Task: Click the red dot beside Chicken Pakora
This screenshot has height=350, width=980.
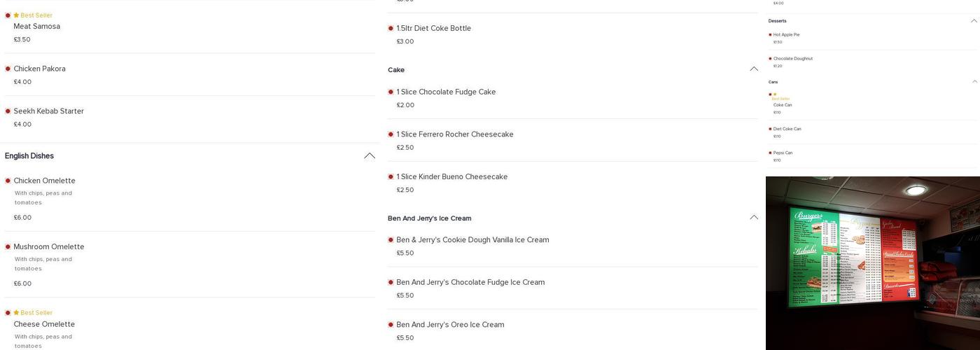Action: pyautogui.click(x=8, y=69)
